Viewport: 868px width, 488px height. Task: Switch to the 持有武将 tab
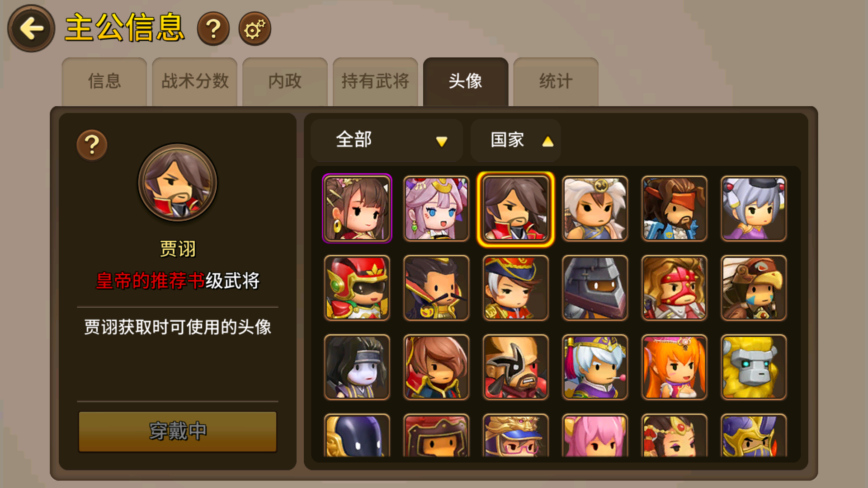(375, 82)
